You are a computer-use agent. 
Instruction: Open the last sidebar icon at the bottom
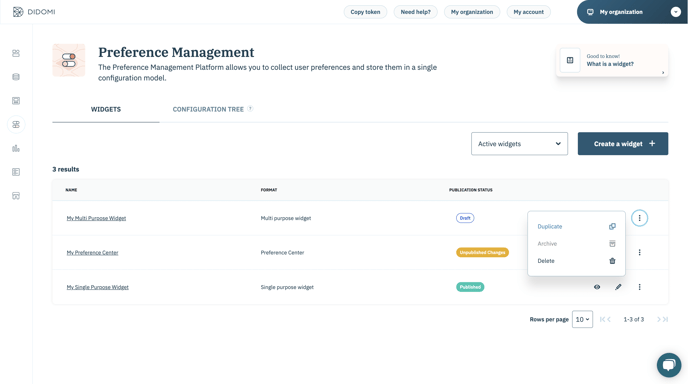[16, 196]
